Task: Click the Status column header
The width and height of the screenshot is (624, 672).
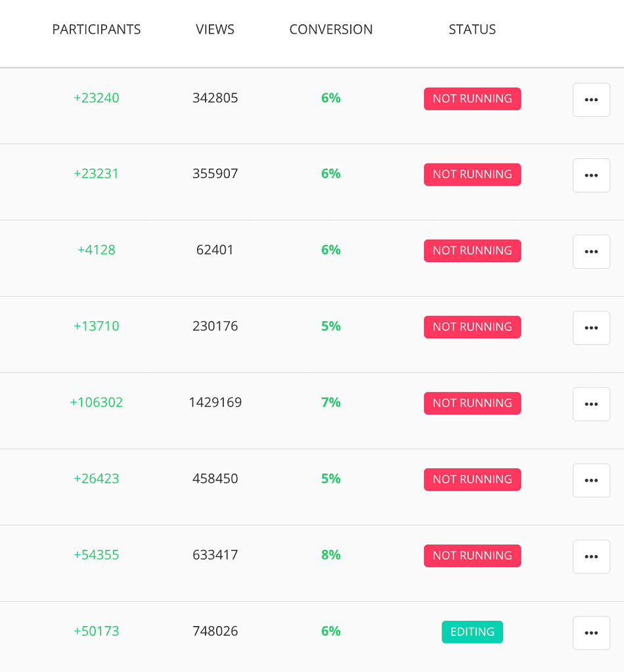Action: pos(472,30)
